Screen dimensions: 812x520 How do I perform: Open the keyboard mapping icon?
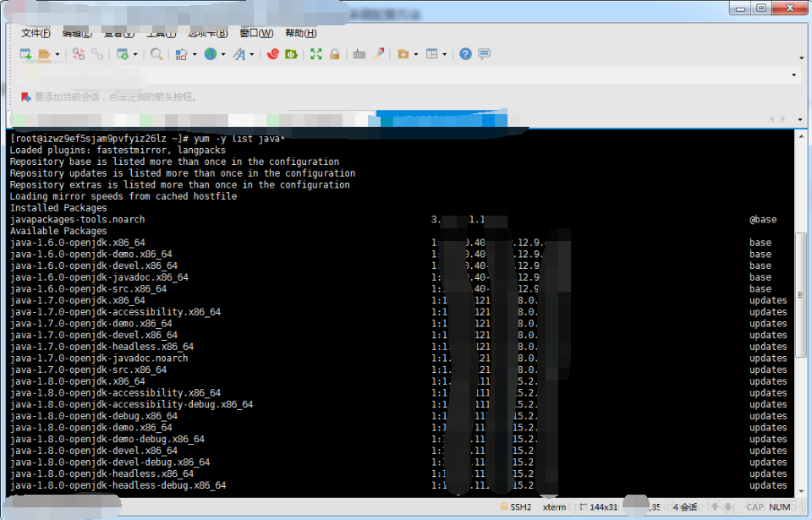359,54
